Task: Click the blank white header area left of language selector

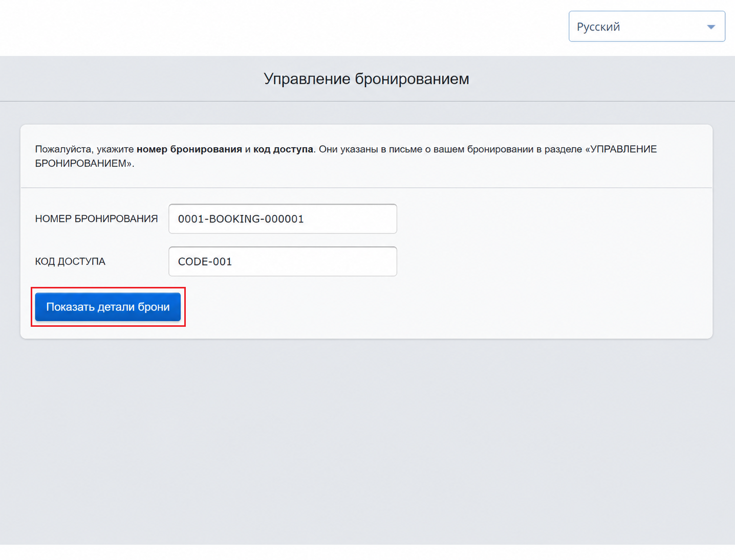Action: tap(282, 28)
